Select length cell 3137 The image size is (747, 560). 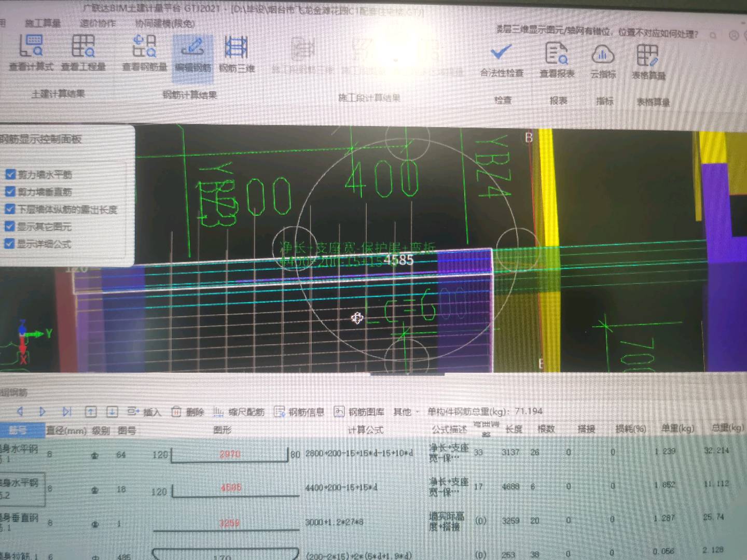coord(510,452)
